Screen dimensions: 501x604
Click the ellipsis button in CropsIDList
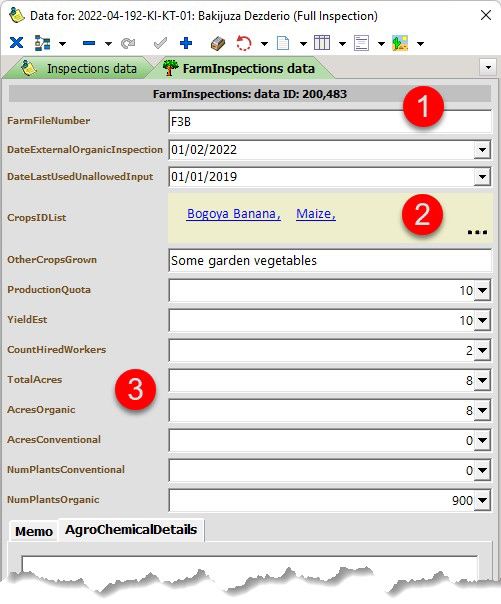pyautogui.click(x=477, y=232)
